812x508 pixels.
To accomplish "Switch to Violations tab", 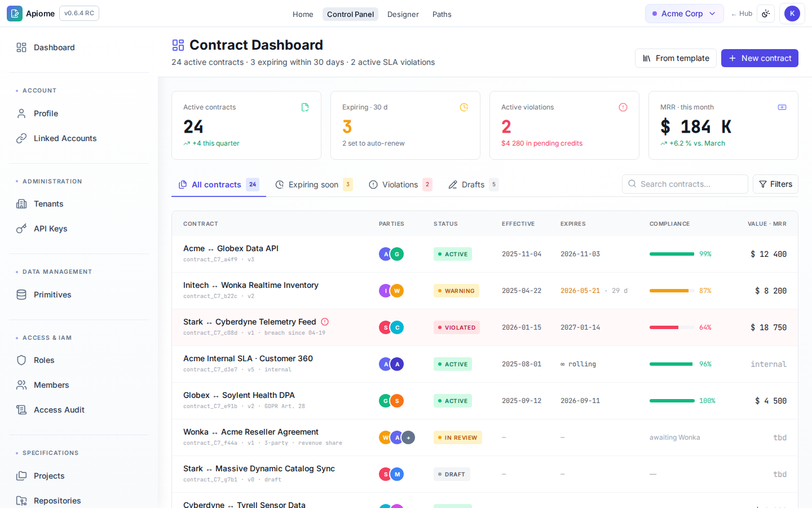I will (400, 185).
